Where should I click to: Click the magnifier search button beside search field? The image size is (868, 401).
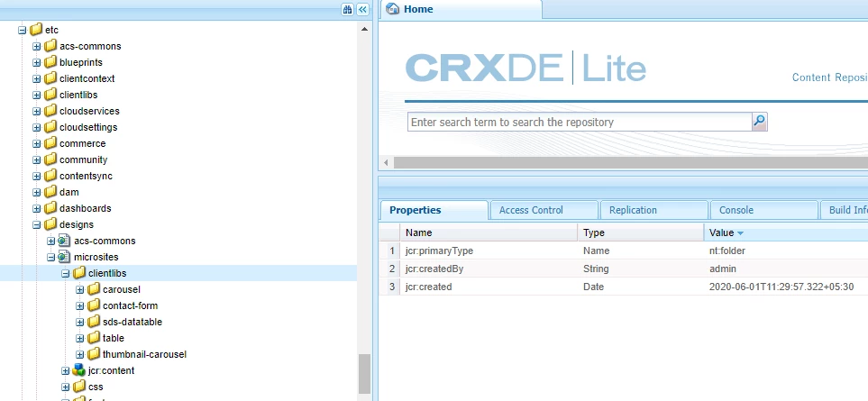[760, 121]
